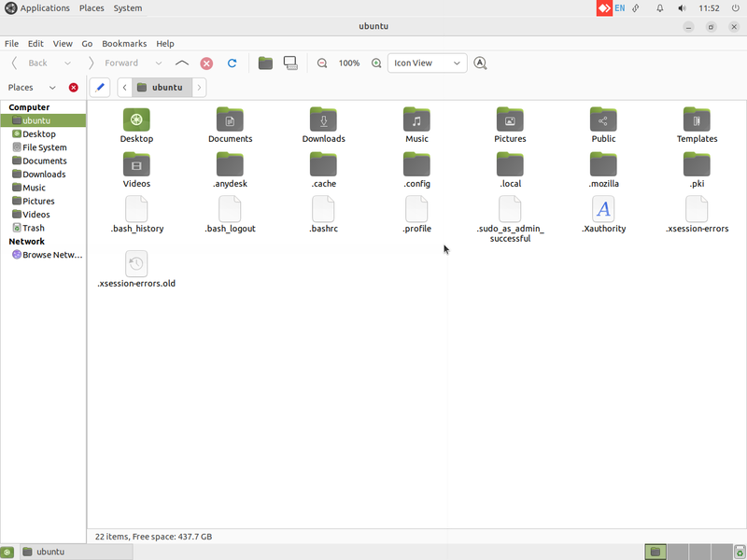The width and height of the screenshot is (747, 560).
Task: Click the path bar right scroll chevron
Action: click(x=199, y=88)
